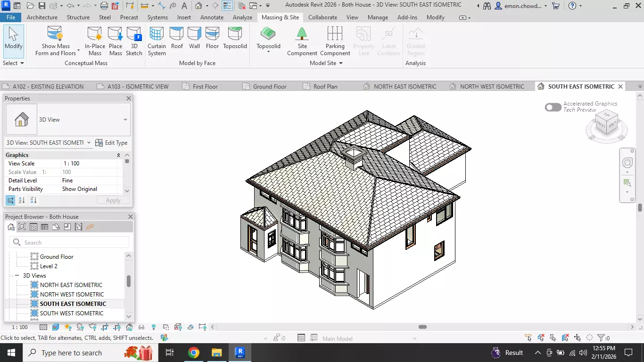
Task: Click the horizontal view scrollbar thumb
Action: (x=422, y=327)
